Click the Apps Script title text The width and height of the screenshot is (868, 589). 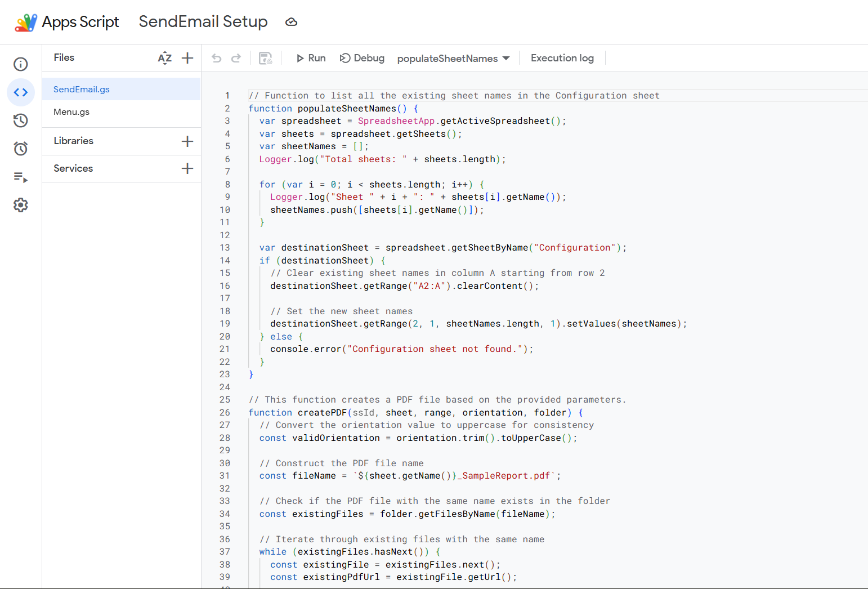point(80,22)
